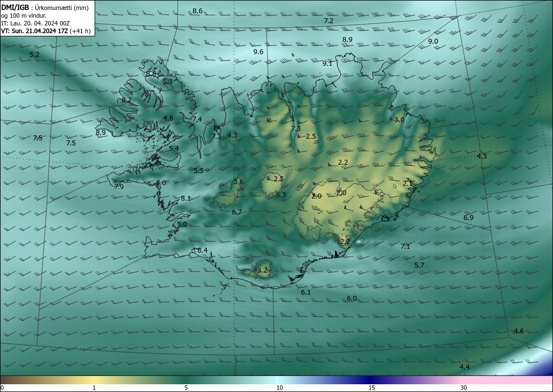Click the '8.0' value on the map

tap(161, 183)
